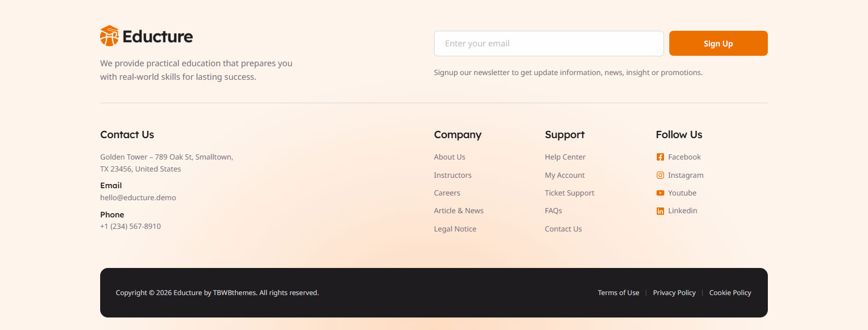Click the Linkedin social icon

pyautogui.click(x=660, y=211)
